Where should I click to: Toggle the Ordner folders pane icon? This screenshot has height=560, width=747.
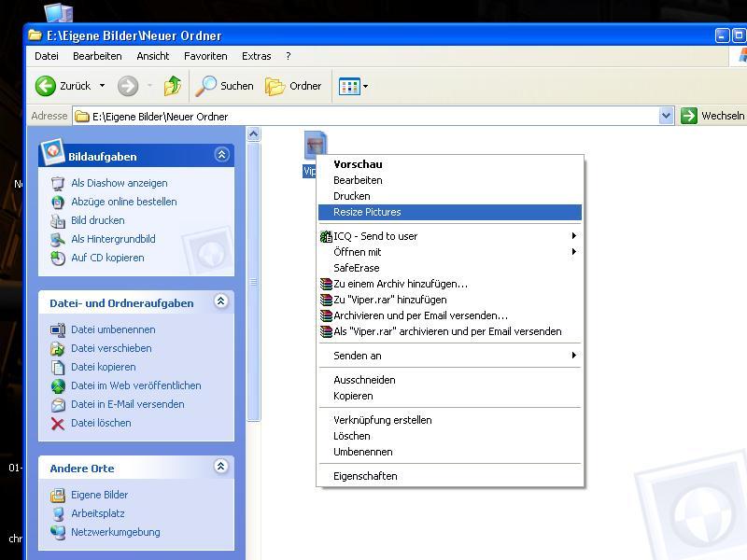click(x=275, y=86)
